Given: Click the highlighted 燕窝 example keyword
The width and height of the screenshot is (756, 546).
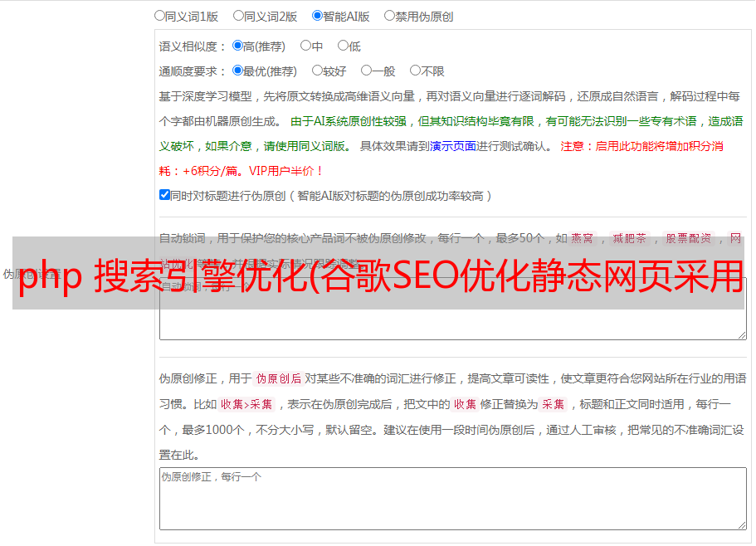Looking at the screenshot, I should 583,238.
